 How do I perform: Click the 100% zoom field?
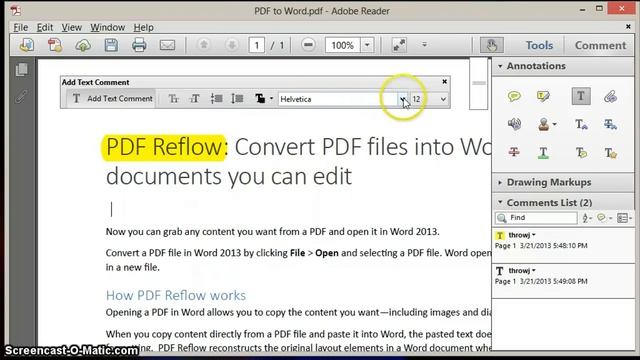pos(342,45)
